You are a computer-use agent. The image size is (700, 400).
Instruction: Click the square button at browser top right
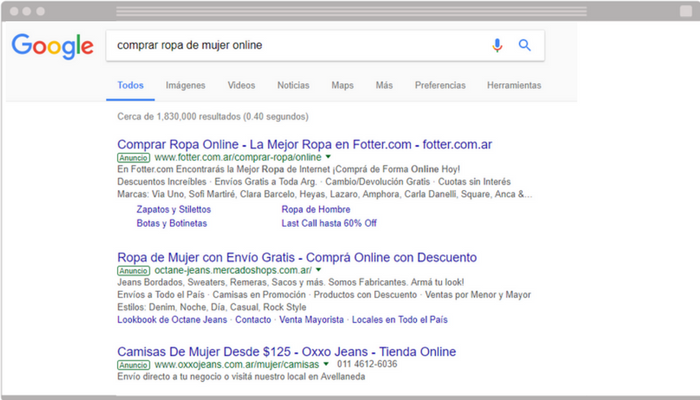(x=686, y=11)
